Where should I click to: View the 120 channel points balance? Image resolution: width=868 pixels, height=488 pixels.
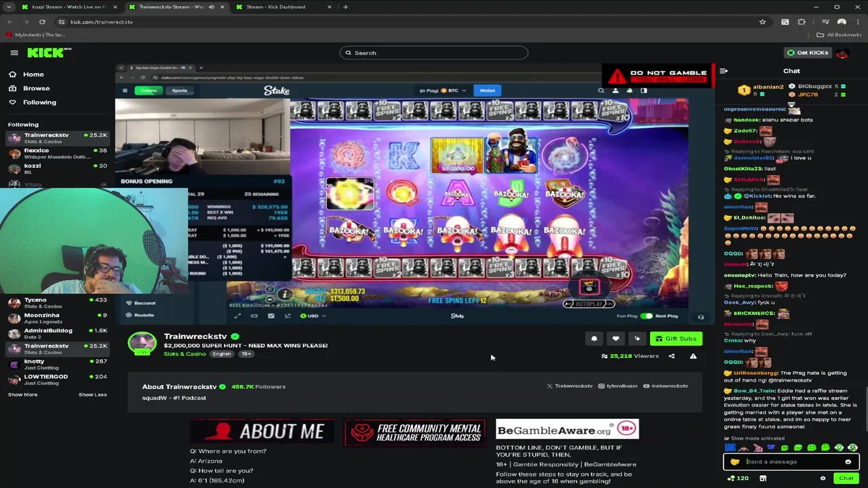[x=738, y=479]
